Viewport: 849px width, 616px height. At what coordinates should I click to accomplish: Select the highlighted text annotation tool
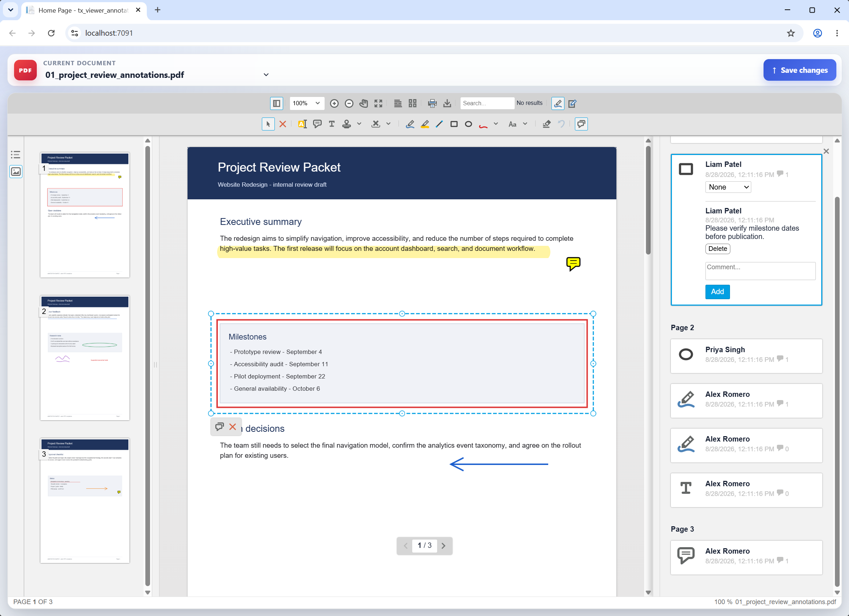tap(302, 124)
